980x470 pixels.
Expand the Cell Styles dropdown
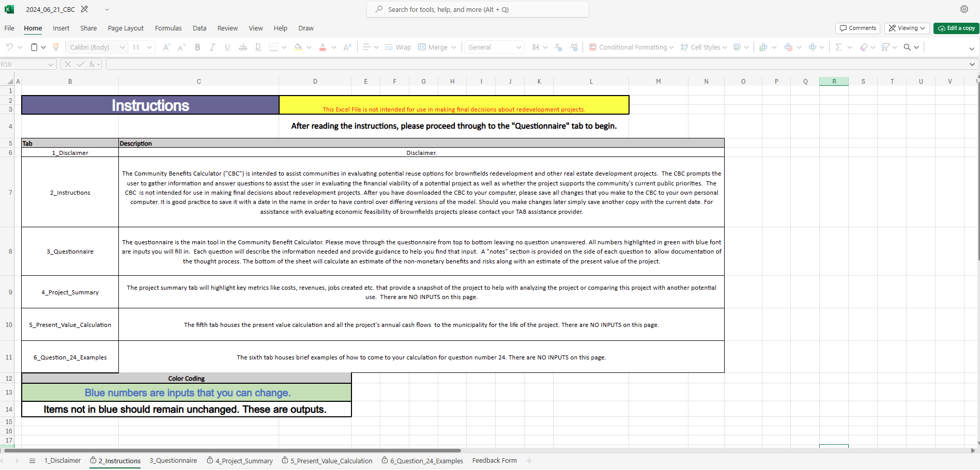[703, 47]
